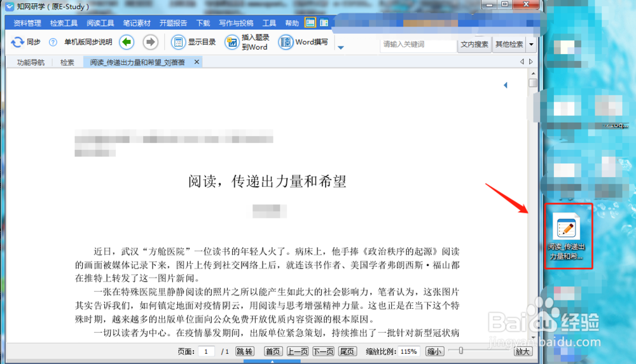Viewport: 636px width, 364px height.
Task: Open the 单机版同步说明 help icon
Action: pos(53,42)
